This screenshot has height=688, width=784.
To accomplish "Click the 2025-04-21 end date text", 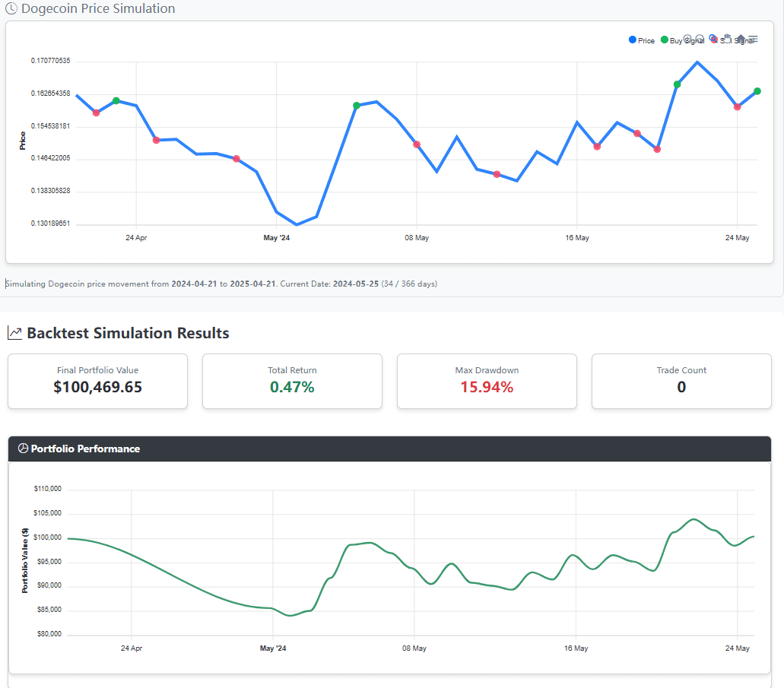I will click(x=252, y=284).
